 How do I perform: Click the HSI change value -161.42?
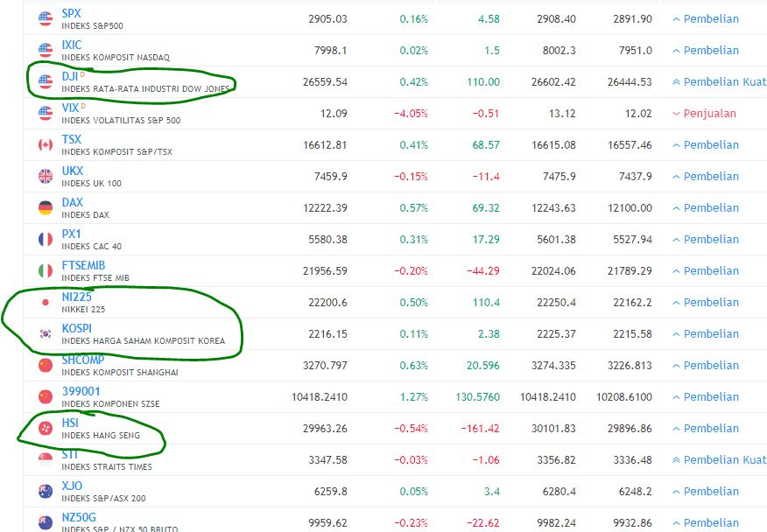(x=481, y=429)
